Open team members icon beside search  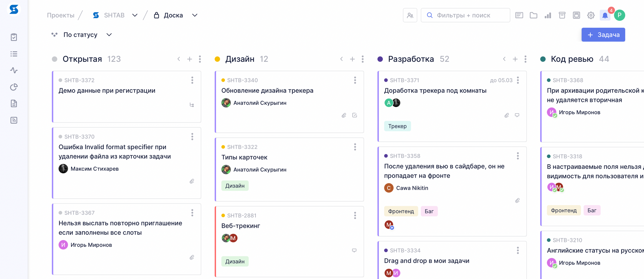(x=410, y=15)
